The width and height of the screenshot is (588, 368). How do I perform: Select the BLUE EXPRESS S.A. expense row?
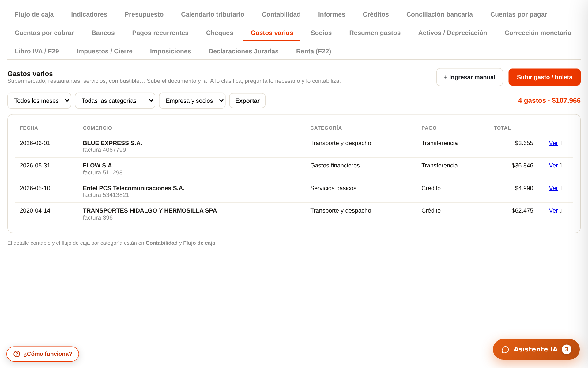[x=294, y=146]
